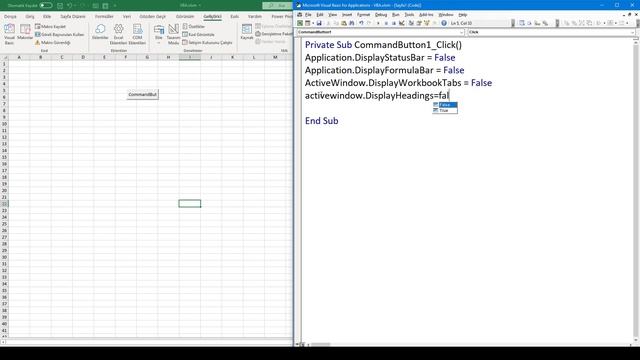This screenshot has width=640, height=360.
Task: Click Kod Görüntüle in the ribbon
Action: 198,35
